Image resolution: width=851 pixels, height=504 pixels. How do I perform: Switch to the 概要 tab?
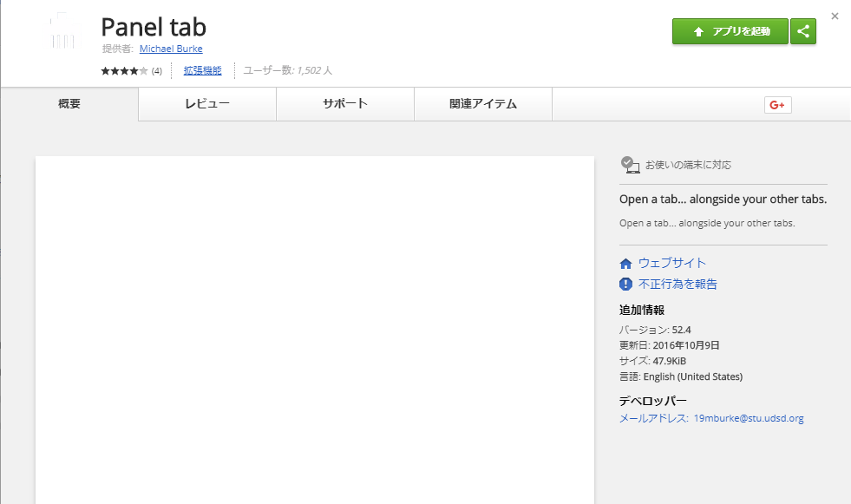[69, 104]
